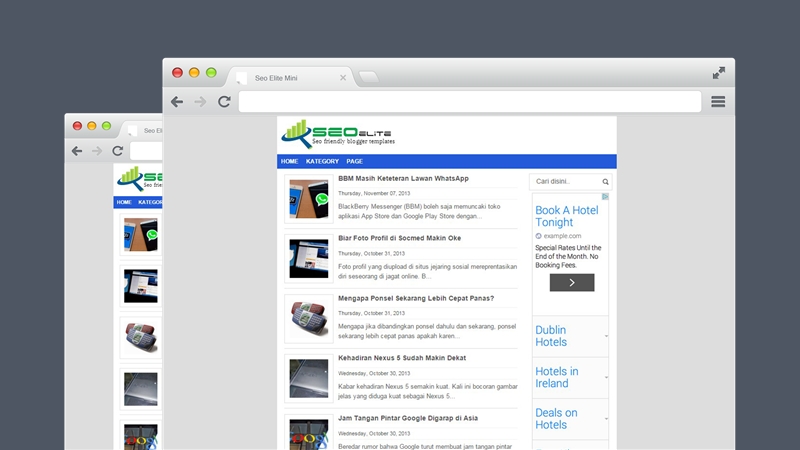Viewport: 800px width, 450px height.
Task: Open KATEGORY menu in navigation bar
Action: tap(322, 161)
